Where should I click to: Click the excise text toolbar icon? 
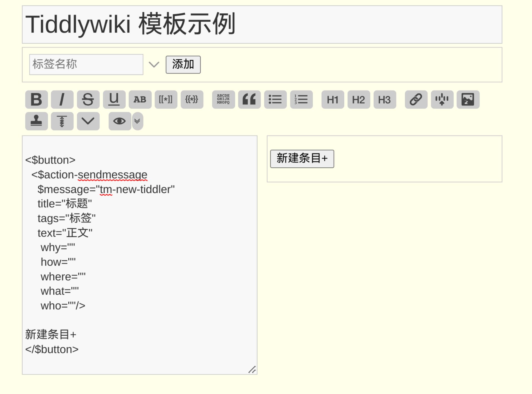click(442, 99)
